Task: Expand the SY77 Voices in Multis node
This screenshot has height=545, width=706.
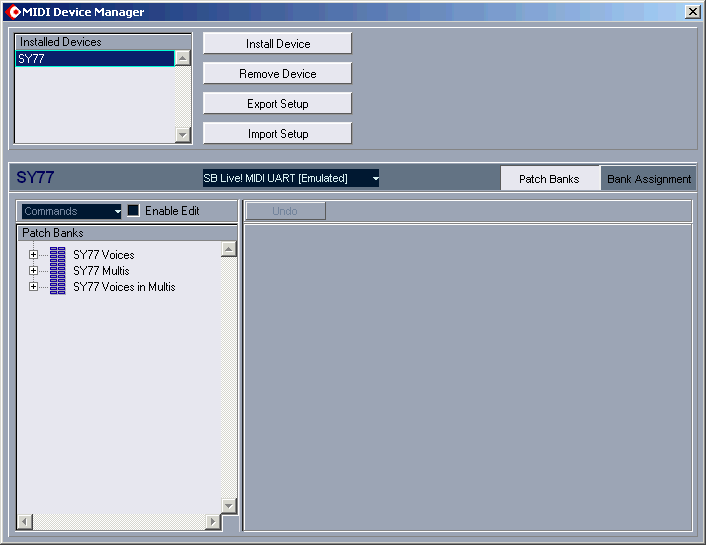Action: pyautogui.click(x=33, y=287)
